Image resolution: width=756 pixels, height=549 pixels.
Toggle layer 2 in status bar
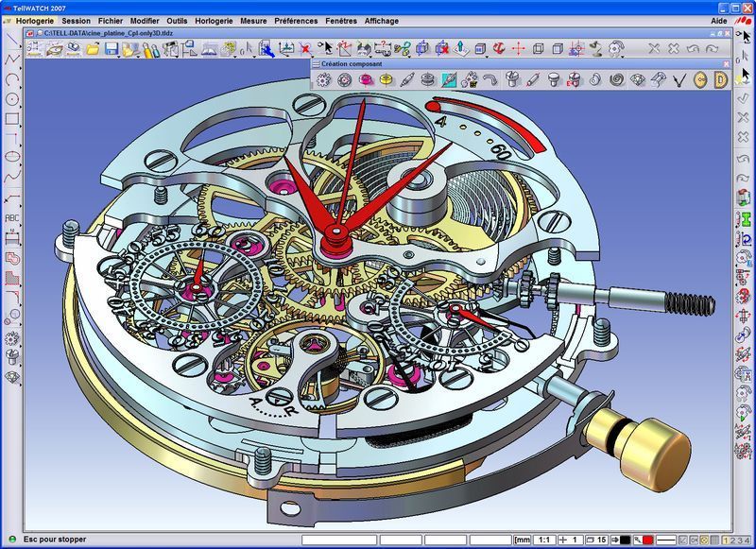734,540
